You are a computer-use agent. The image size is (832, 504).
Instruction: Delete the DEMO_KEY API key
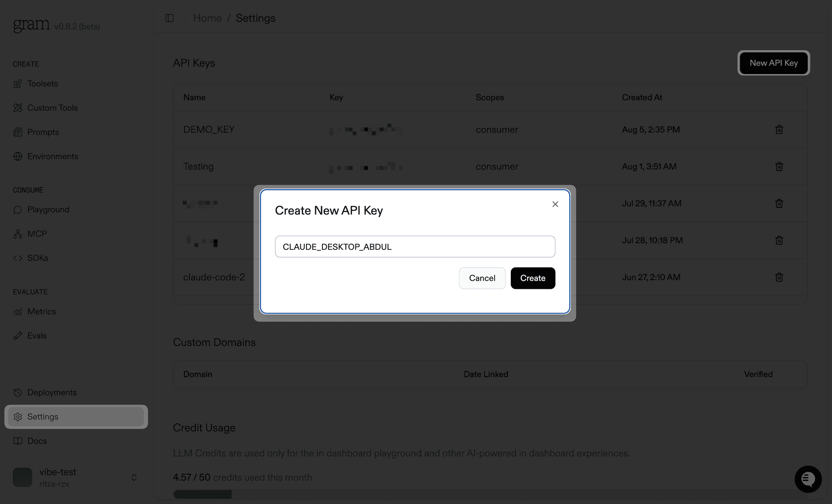[779, 129]
